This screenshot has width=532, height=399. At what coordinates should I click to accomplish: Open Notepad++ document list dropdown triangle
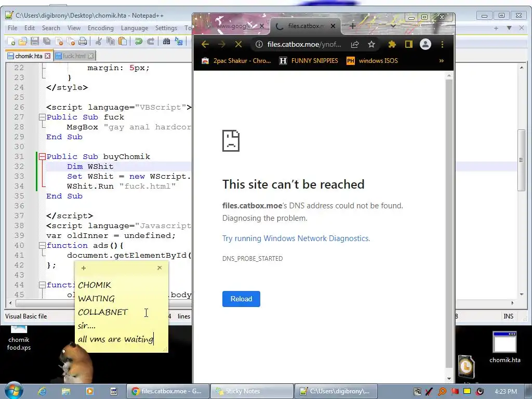[509, 28]
